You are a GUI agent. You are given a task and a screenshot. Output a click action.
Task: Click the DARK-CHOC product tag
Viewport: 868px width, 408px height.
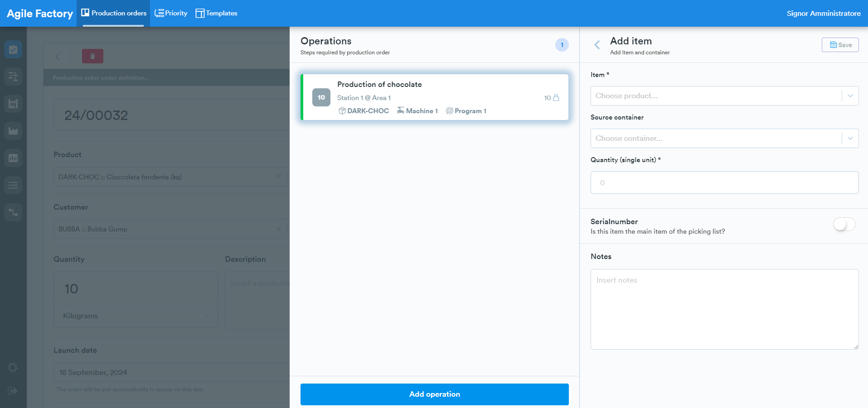[364, 111]
